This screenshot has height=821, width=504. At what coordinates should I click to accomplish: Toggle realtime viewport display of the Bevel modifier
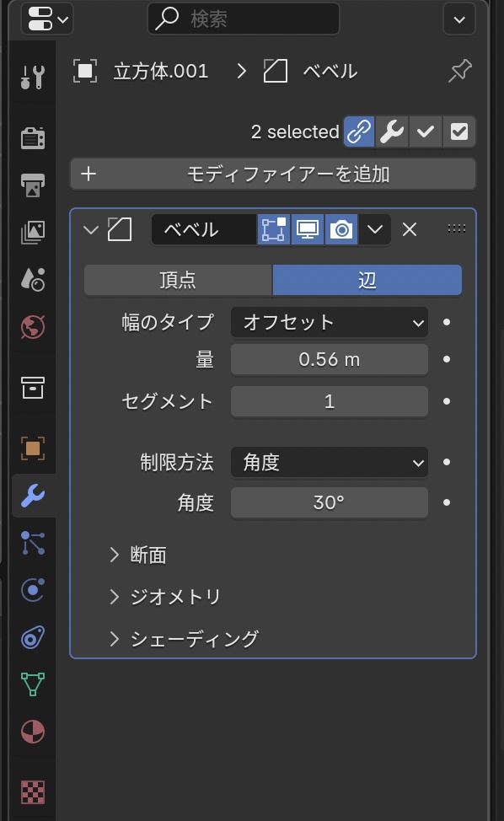point(308,228)
